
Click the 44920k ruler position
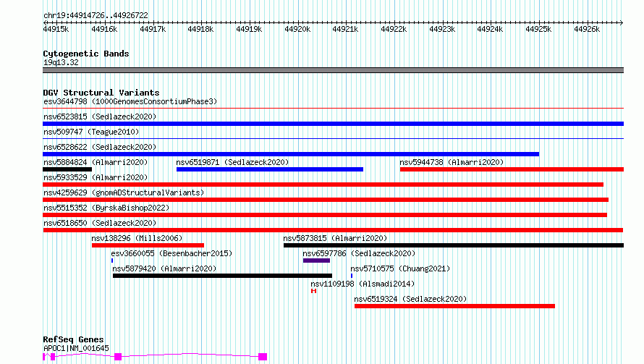pyautogui.click(x=297, y=29)
